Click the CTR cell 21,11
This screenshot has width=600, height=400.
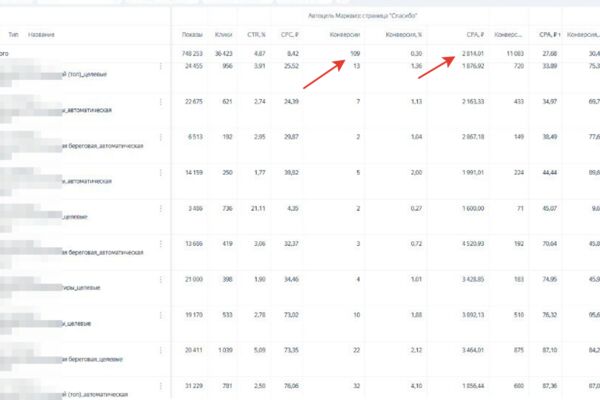click(258, 209)
